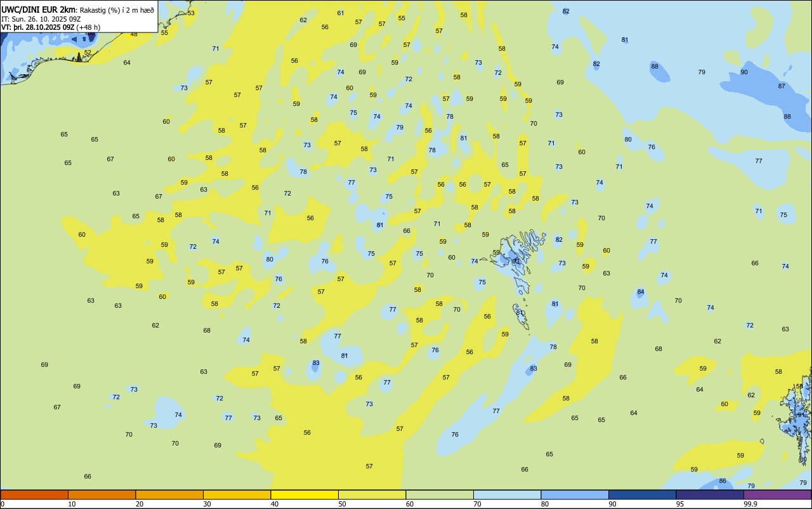The height and width of the screenshot is (509, 812).
Task: Click the humidity value '48' on the map
Action: 134,34
